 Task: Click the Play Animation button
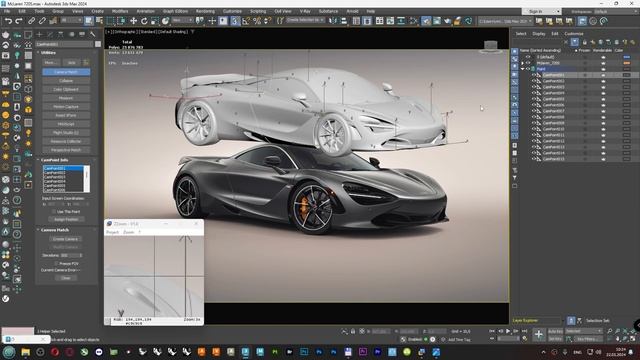point(508,331)
